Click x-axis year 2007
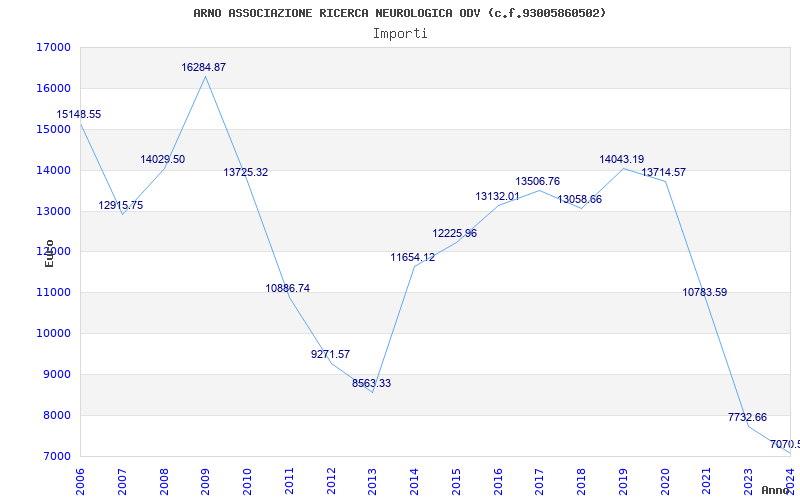The height and width of the screenshot is (500, 800). 122,481
